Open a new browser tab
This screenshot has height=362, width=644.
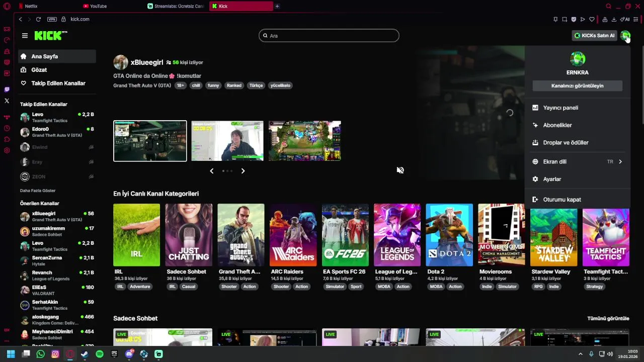(277, 6)
